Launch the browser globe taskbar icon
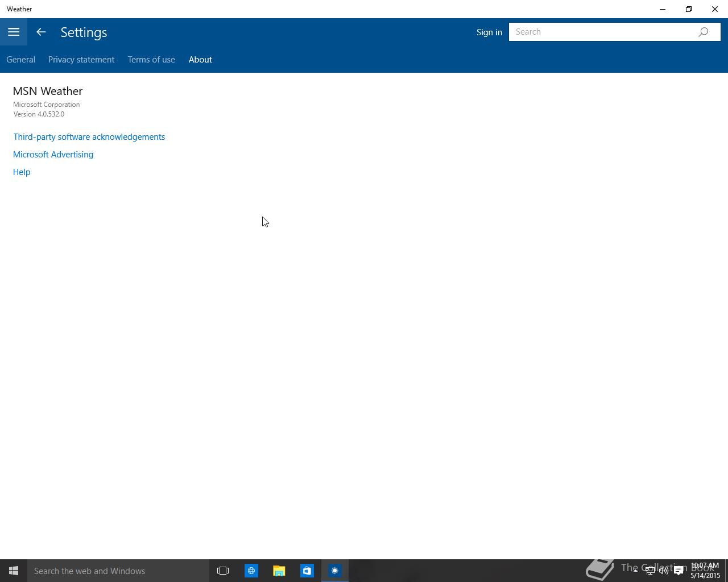728x582 pixels. tap(251, 571)
